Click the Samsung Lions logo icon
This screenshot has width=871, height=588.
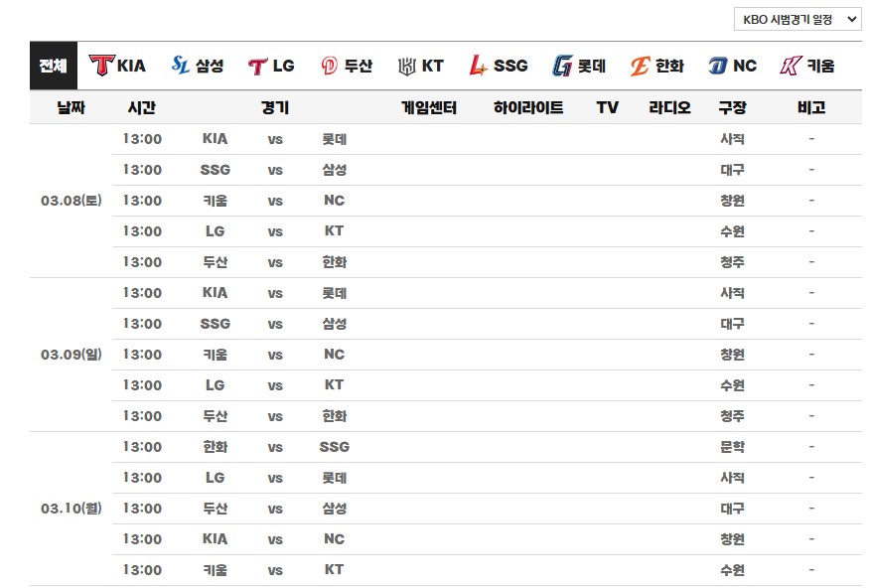click(183, 65)
